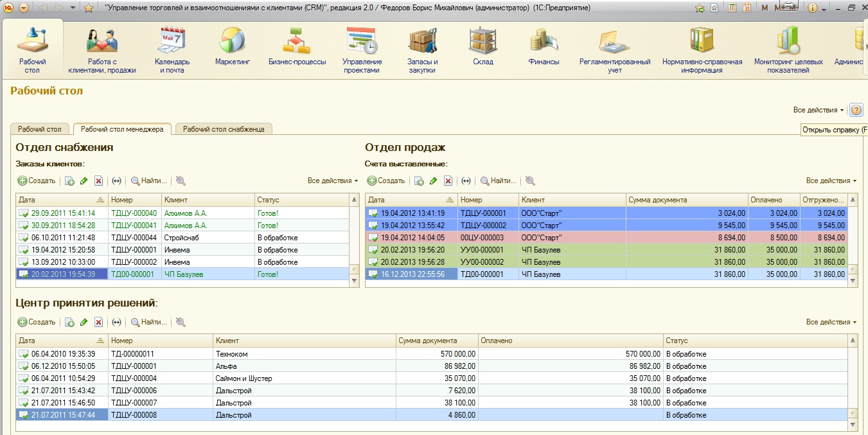The width and height of the screenshot is (868, 435).
Task: Click green edit pencil in Счета выставленные toolbar
Action: point(433,181)
